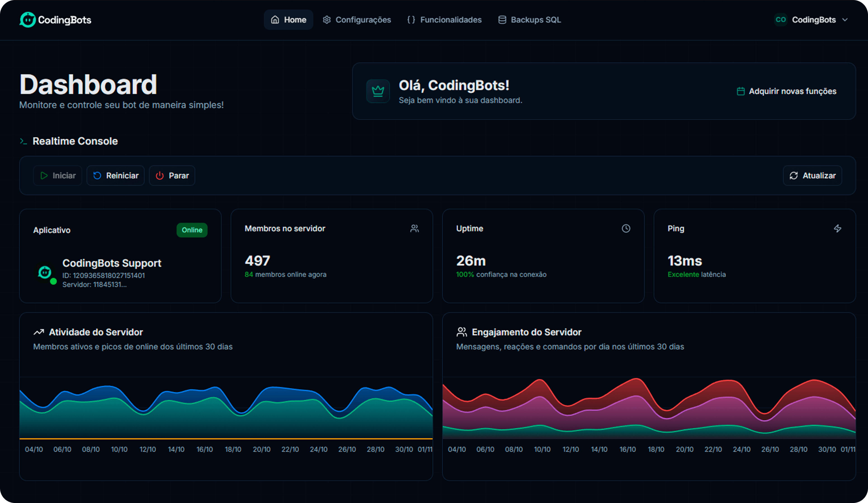Click Atualizar to refresh the console

tap(812, 175)
